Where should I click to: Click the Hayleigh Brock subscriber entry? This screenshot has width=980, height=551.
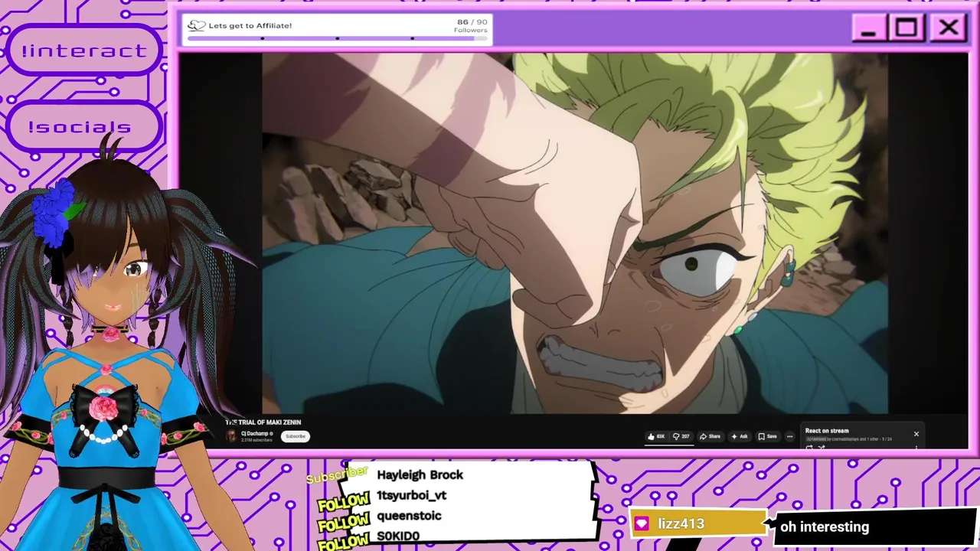(x=420, y=475)
